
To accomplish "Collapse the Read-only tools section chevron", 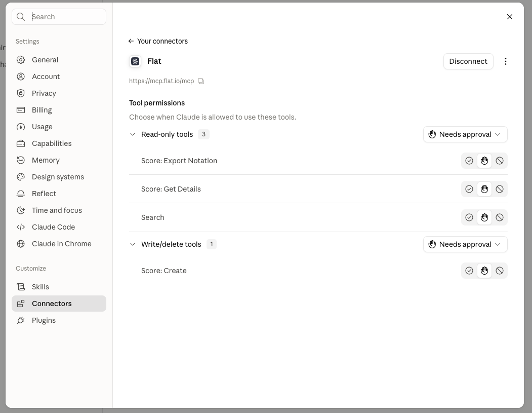I will (133, 134).
